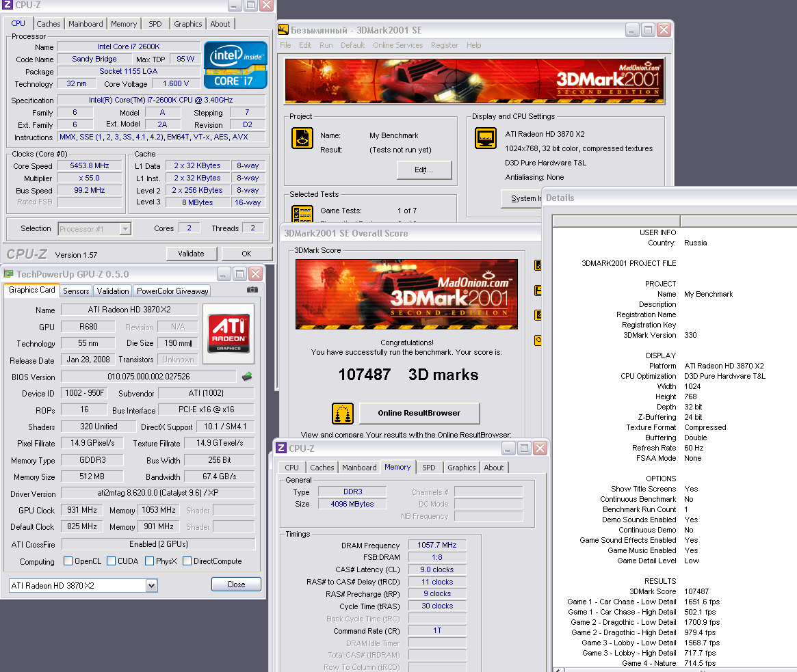Click the Core Speed 5453.8 MHz field
Image resolution: width=797 pixels, height=672 pixels.
90,165
